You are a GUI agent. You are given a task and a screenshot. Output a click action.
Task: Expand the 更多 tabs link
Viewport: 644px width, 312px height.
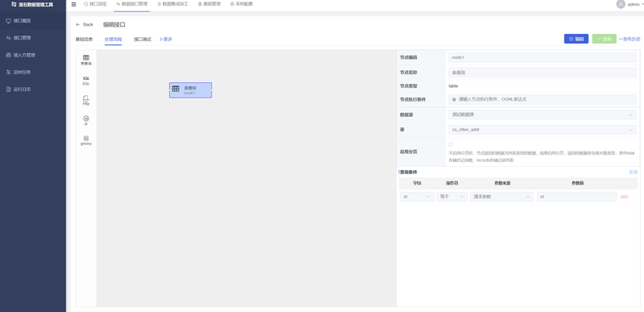pos(166,40)
